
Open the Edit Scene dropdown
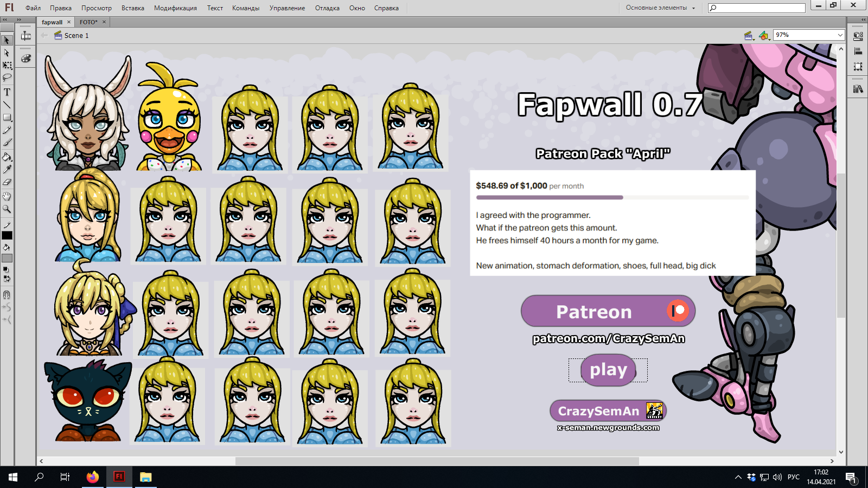pos(749,36)
